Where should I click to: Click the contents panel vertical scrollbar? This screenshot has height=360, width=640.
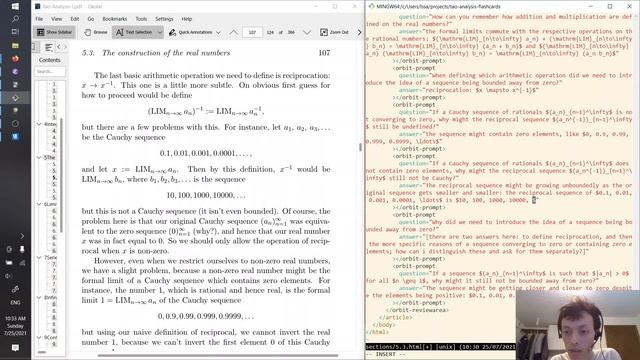[62, 176]
